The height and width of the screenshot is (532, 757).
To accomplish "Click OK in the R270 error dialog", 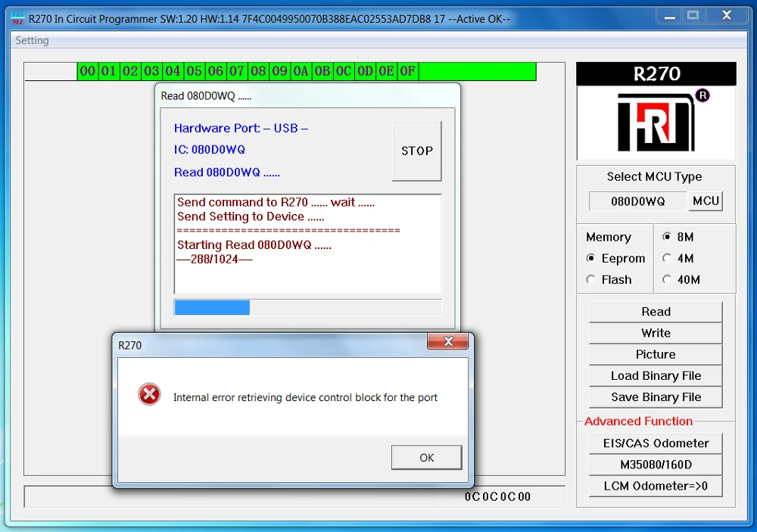I will pyautogui.click(x=426, y=457).
